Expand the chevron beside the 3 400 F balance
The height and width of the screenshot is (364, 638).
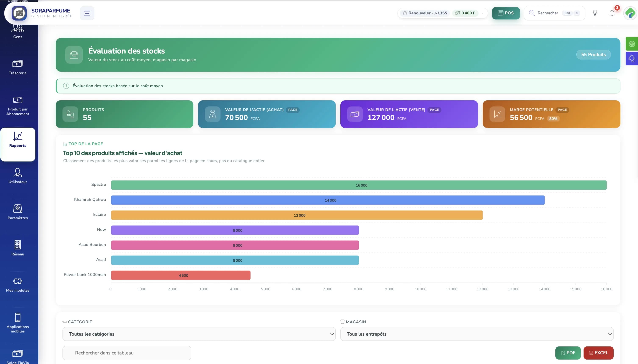(483, 13)
